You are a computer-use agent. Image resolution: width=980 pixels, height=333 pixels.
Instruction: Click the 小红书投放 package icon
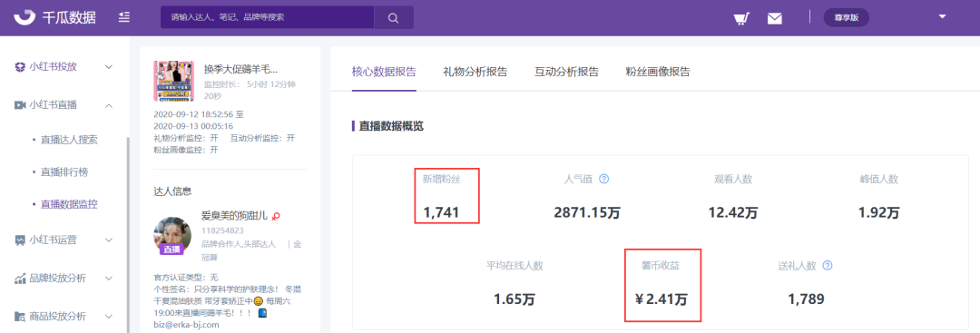coord(19,67)
